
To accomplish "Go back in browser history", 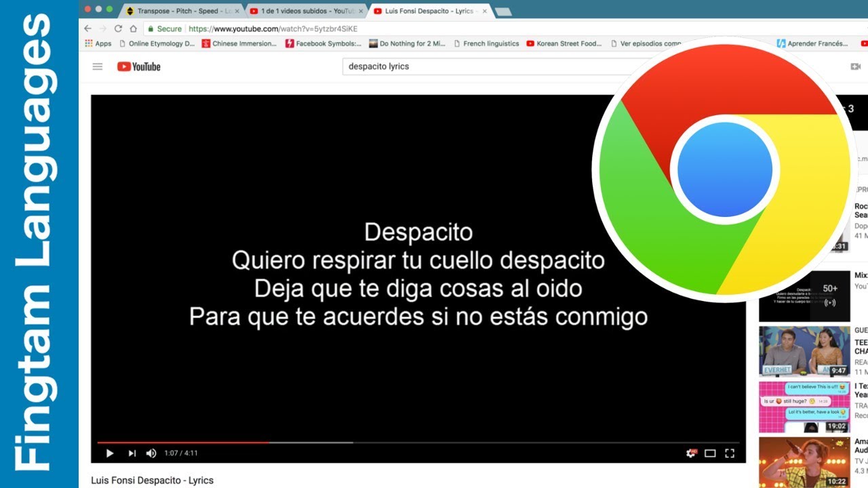I will coord(87,28).
